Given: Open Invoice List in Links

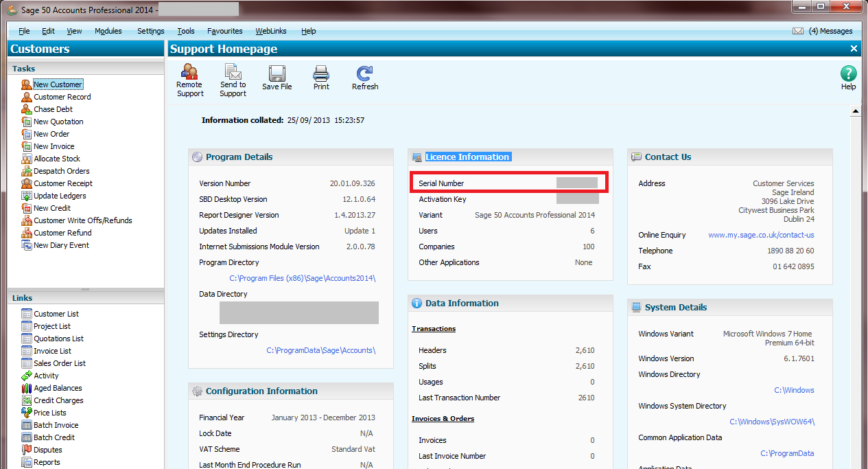Looking at the screenshot, I should 52,351.
